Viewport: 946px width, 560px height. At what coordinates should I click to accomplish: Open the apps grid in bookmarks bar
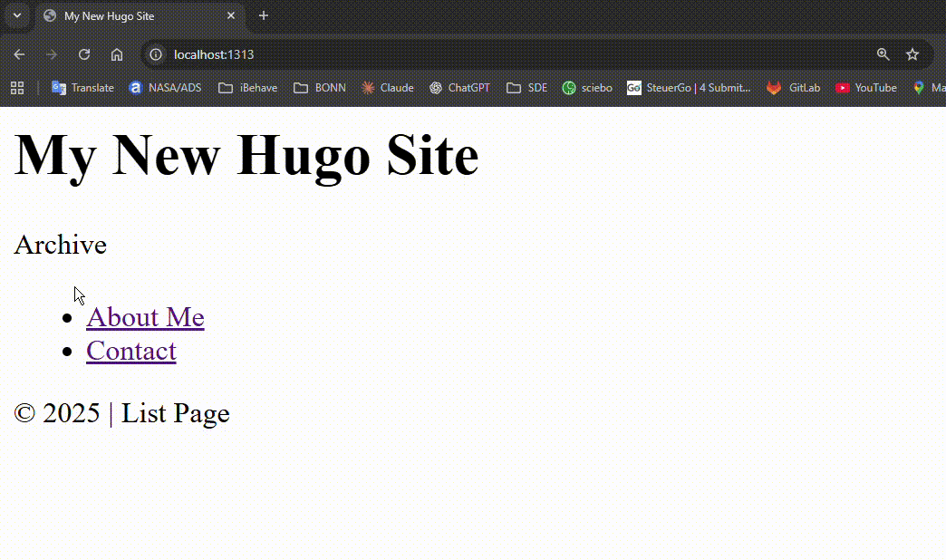(16, 88)
